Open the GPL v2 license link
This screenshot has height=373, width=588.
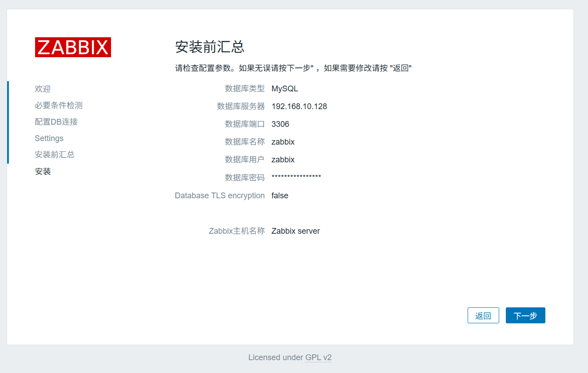pyautogui.click(x=318, y=357)
